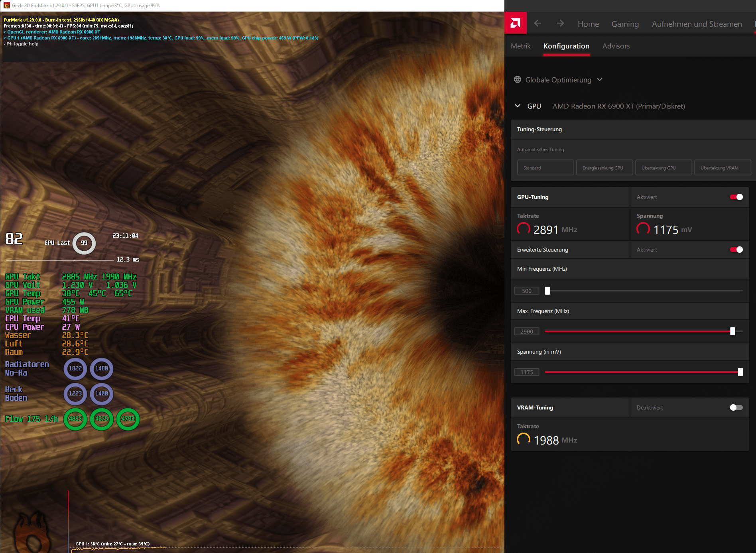756x553 pixels.
Task: Click the 23:11:04 clock in overlay
Action: [125, 236]
